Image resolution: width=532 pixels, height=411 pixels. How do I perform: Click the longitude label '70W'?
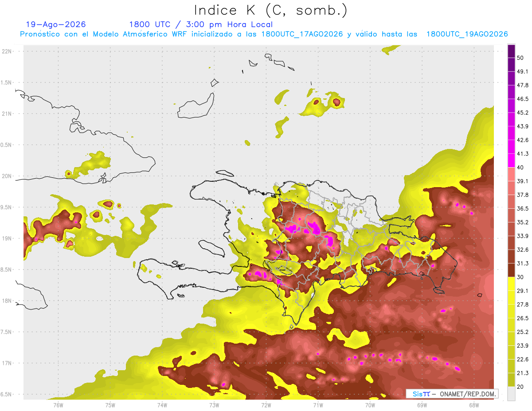click(370, 405)
